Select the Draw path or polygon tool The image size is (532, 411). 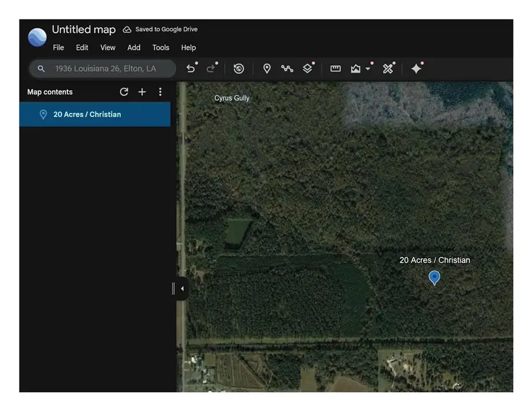pyautogui.click(x=287, y=68)
